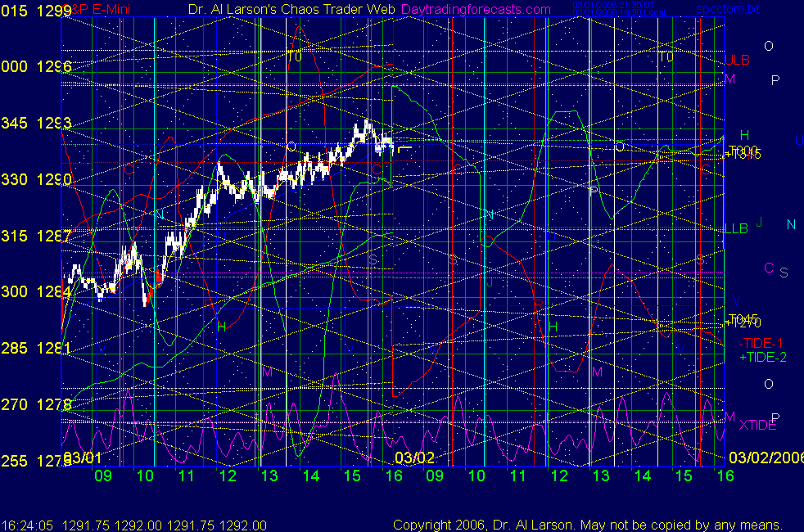Select the 1287 price axis label

[54, 236]
